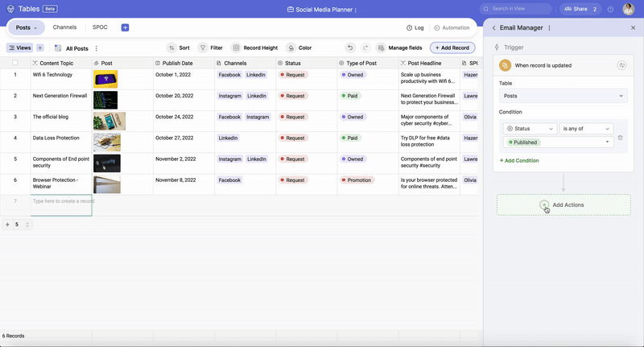
Task: Open the Filter tool
Action: click(210, 48)
